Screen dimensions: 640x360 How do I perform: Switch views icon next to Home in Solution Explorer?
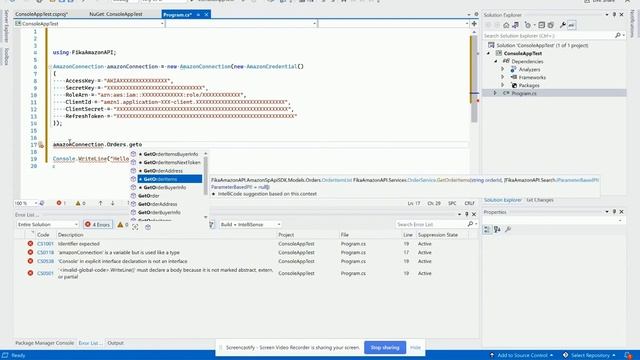(516, 25)
